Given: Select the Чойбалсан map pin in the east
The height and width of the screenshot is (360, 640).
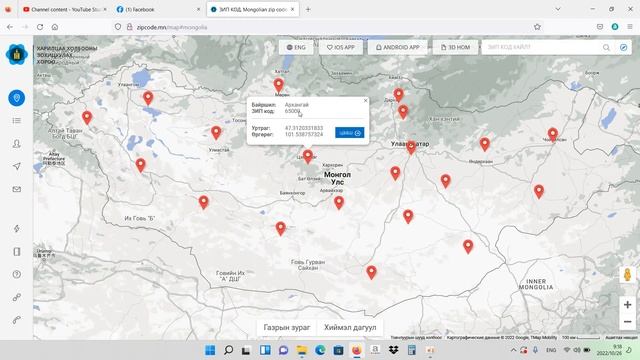Looking at the screenshot, I should pyautogui.click(x=553, y=134).
